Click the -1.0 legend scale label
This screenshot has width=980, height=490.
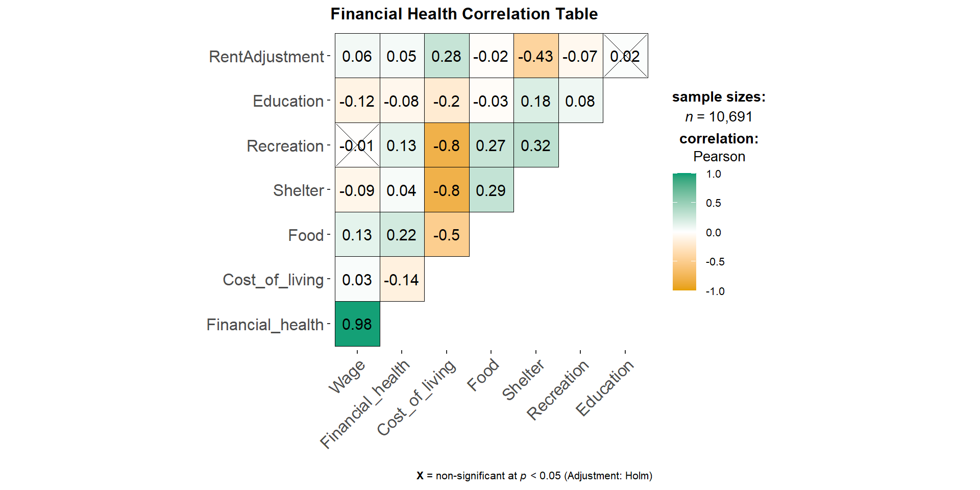(715, 291)
